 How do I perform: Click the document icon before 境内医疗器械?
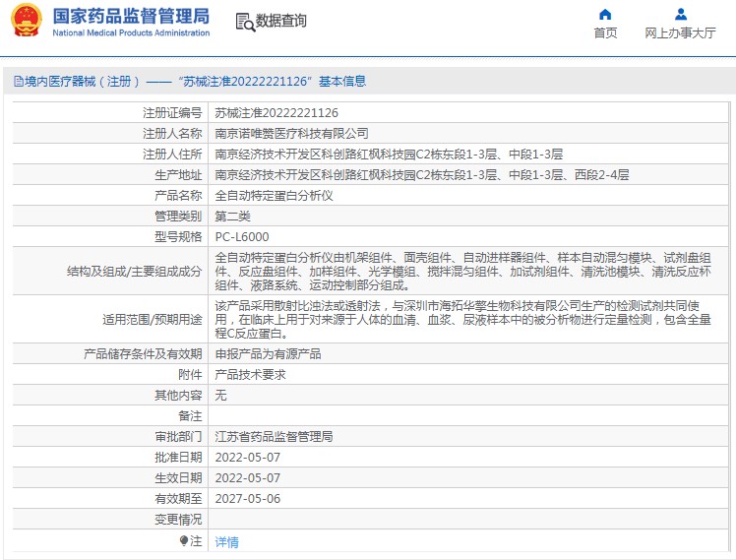[19, 82]
